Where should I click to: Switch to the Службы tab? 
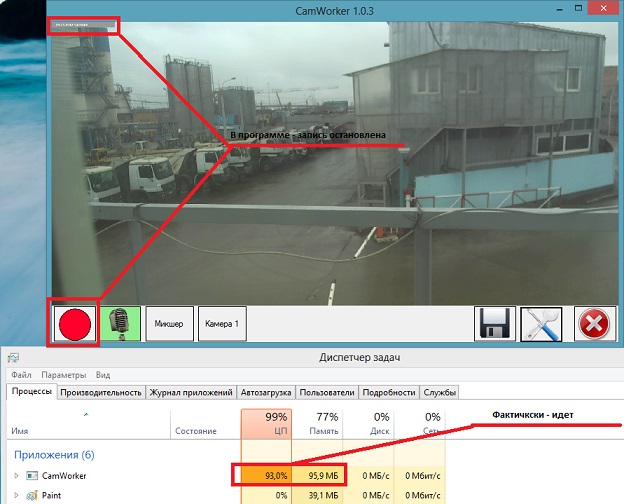[x=439, y=393]
